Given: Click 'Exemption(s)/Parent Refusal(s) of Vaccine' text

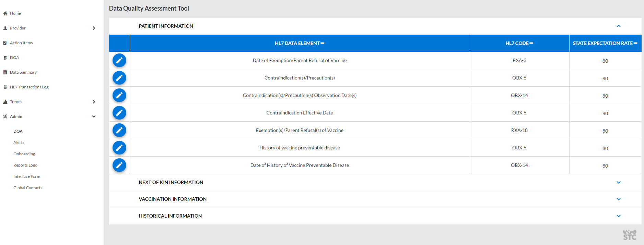Looking at the screenshot, I should click(x=300, y=130).
